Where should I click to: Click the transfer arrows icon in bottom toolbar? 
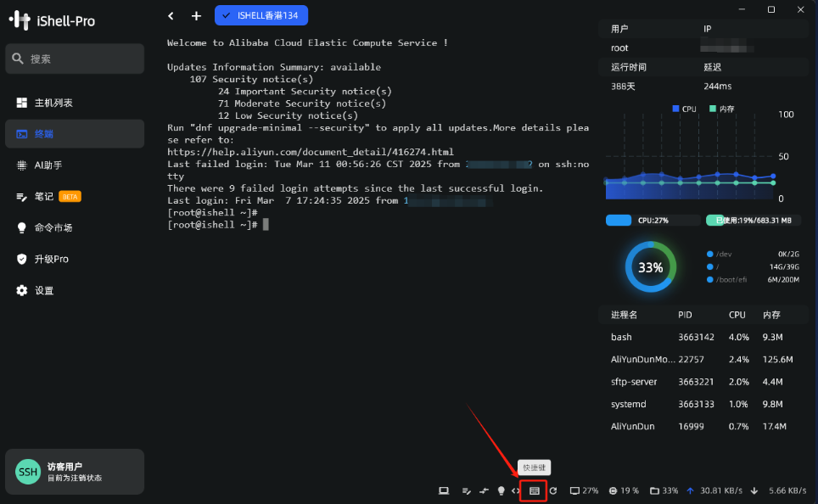(x=485, y=491)
